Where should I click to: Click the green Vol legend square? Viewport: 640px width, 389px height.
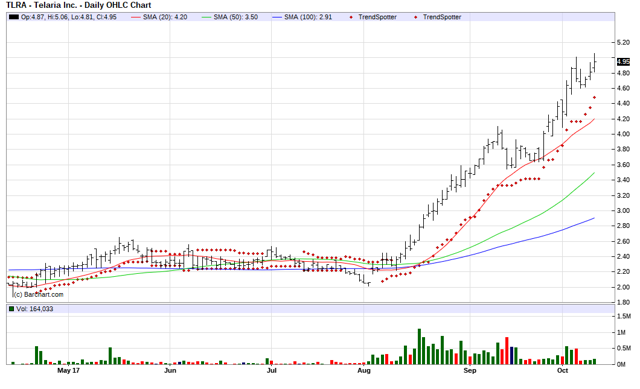tap(12, 309)
